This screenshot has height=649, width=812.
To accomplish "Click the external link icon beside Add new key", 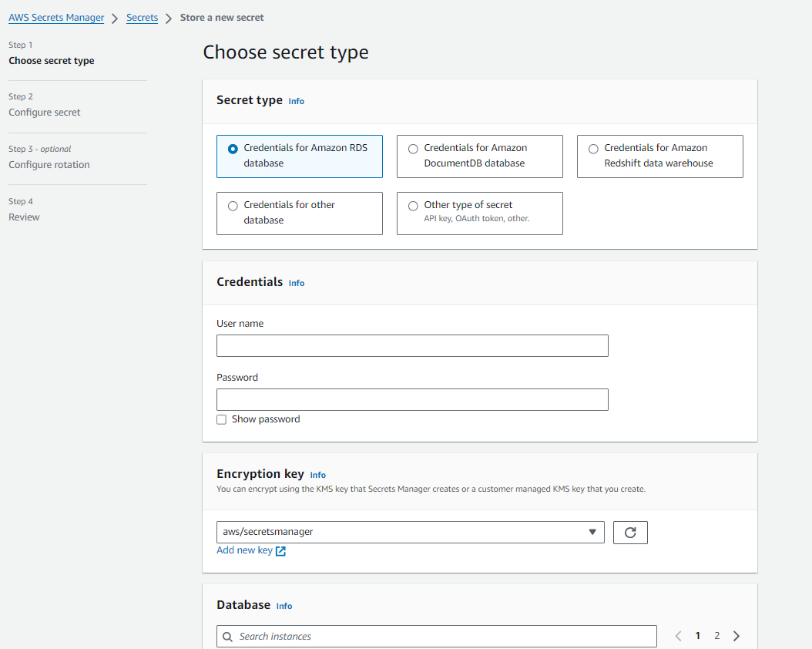I will (280, 551).
